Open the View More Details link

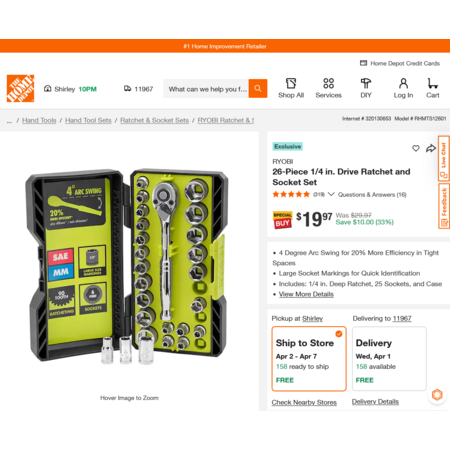pyautogui.click(x=306, y=294)
